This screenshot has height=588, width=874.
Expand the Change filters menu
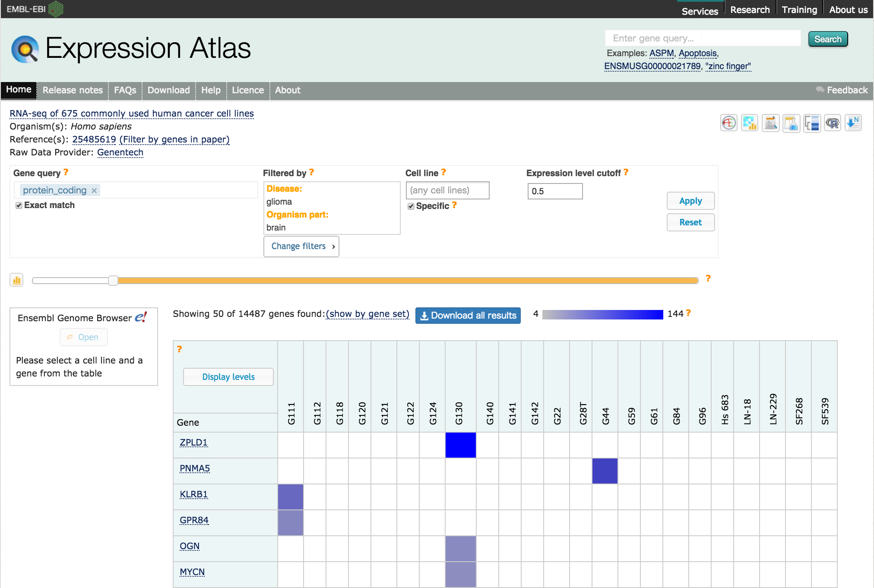301,246
